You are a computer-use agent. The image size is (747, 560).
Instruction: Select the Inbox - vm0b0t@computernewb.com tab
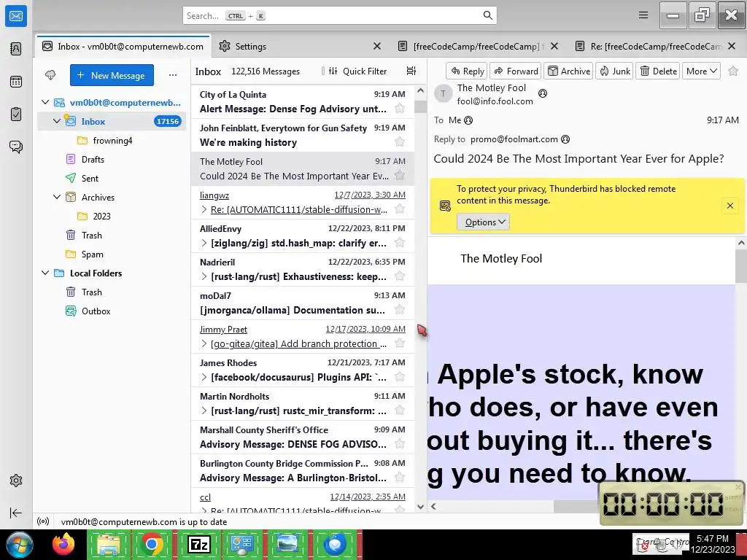point(123,46)
